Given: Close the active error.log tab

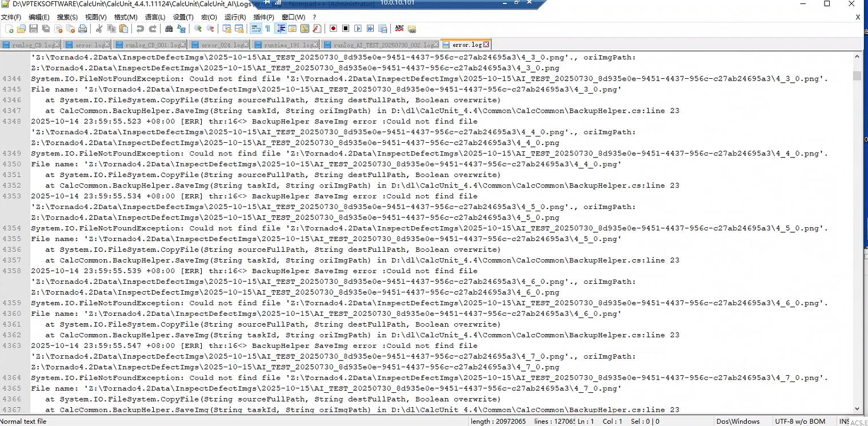Looking at the screenshot, I should (x=486, y=44).
